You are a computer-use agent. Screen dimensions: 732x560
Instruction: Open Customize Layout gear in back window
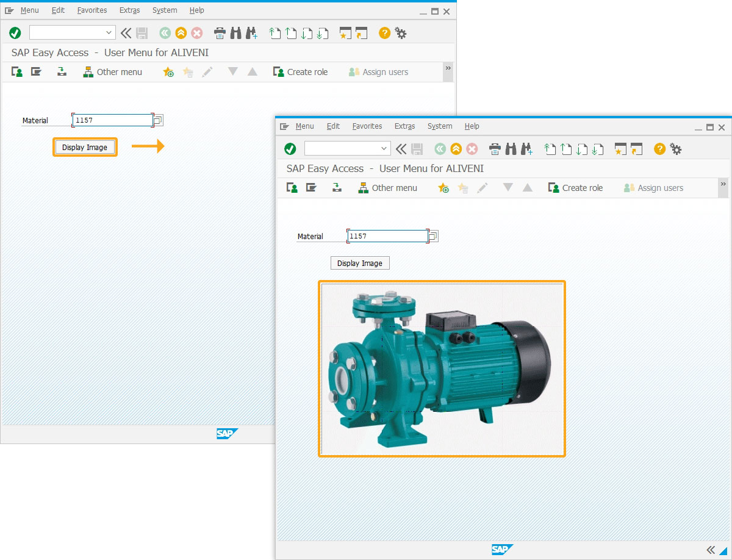click(x=401, y=33)
